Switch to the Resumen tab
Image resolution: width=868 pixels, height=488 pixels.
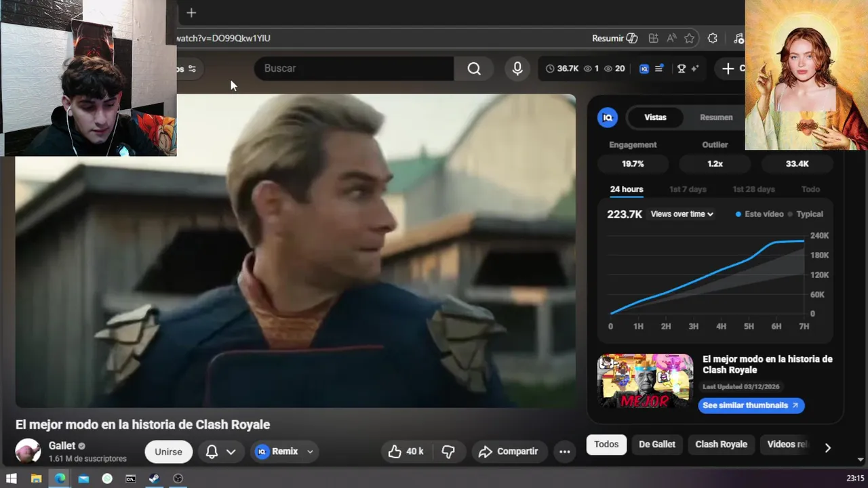click(x=716, y=117)
